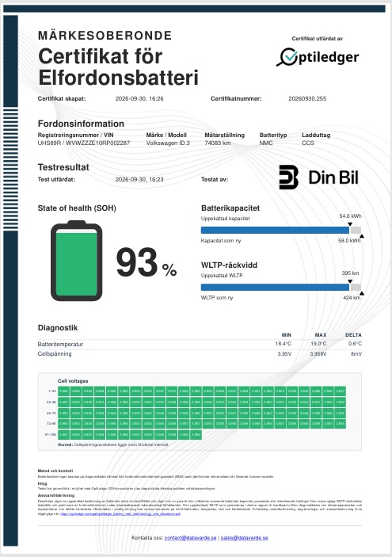392x557 pixels.
Task: Click the 'Certifikat utfärdat av' caption
Action: click(317, 39)
